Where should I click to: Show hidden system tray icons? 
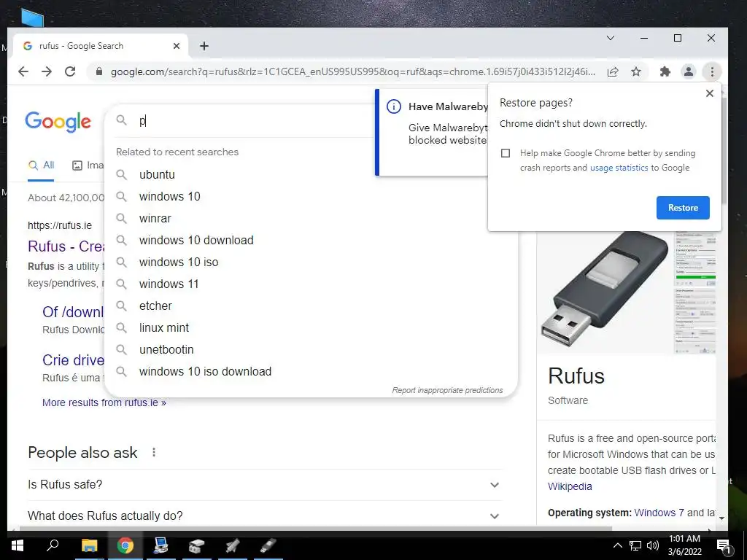point(617,545)
